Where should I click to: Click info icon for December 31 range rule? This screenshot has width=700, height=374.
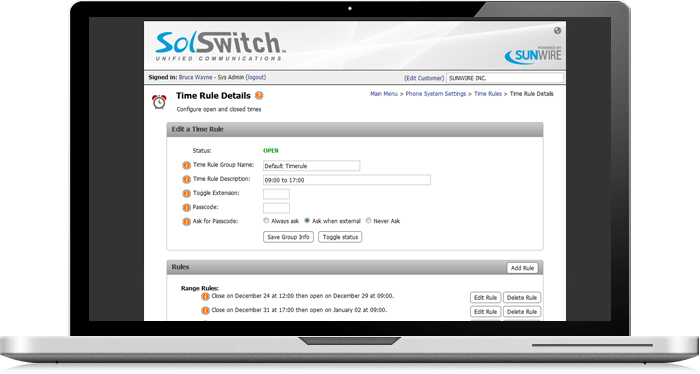coord(205,311)
